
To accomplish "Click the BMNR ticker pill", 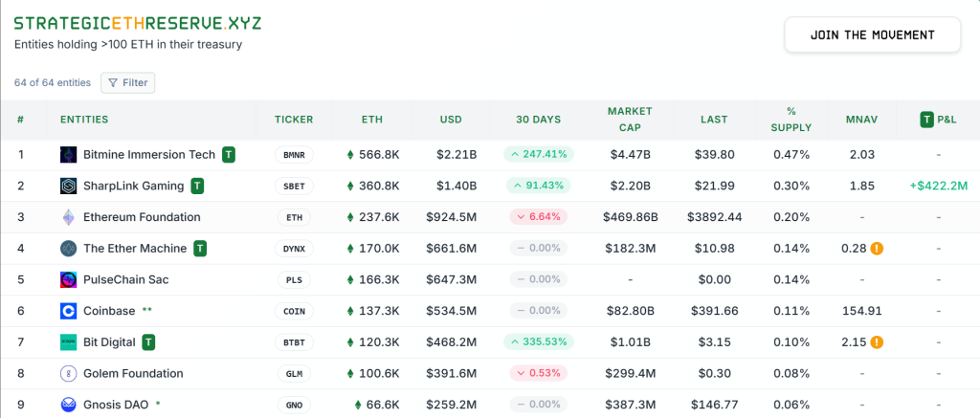I will (x=294, y=155).
